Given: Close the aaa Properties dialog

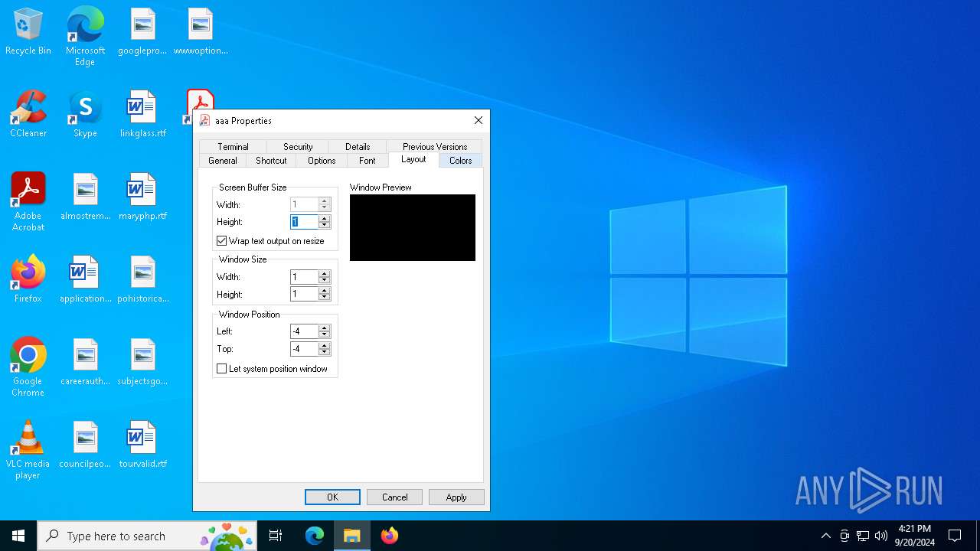Looking at the screenshot, I should (x=479, y=120).
